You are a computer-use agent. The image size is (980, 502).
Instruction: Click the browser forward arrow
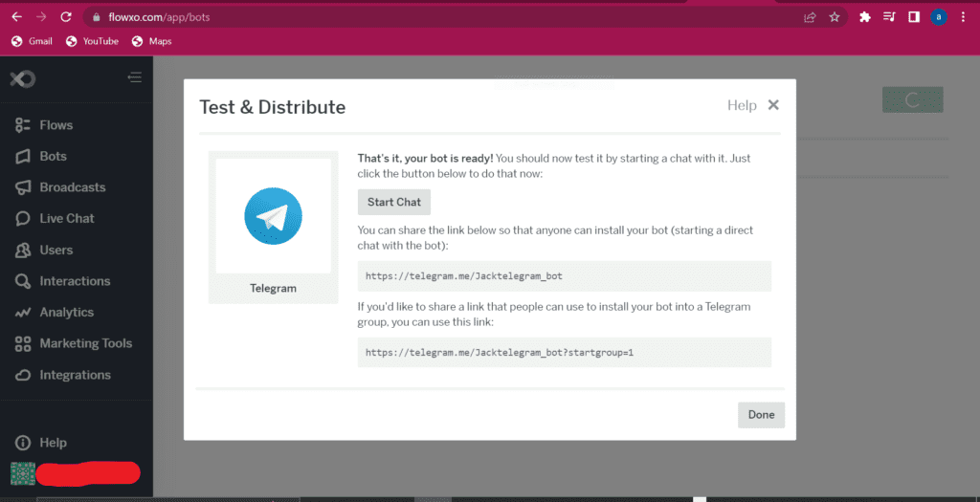[x=41, y=17]
